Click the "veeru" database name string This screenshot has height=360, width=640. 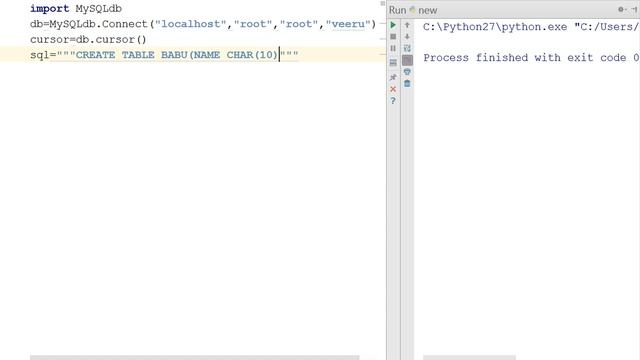[348, 24]
